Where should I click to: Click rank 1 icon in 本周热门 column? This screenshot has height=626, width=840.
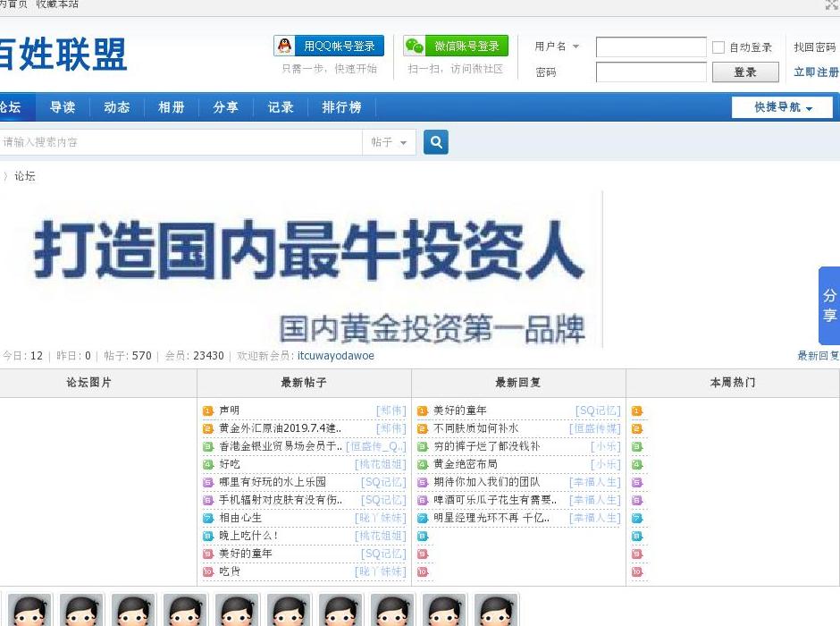click(637, 411)
